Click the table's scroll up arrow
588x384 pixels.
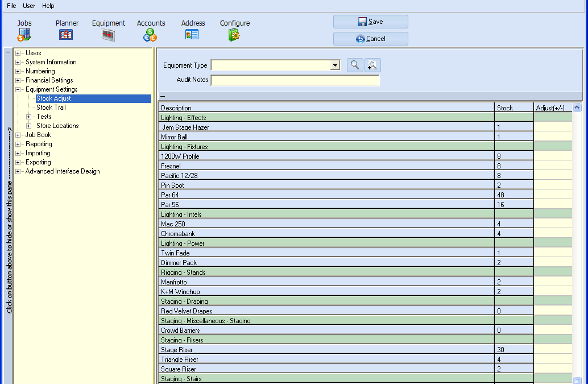[577, 108]
